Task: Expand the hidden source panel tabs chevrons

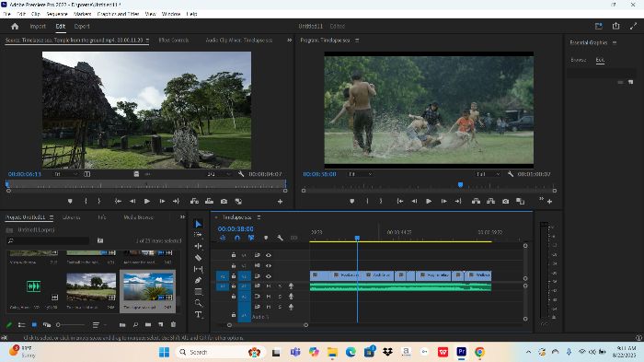Action: coord(289,40)
